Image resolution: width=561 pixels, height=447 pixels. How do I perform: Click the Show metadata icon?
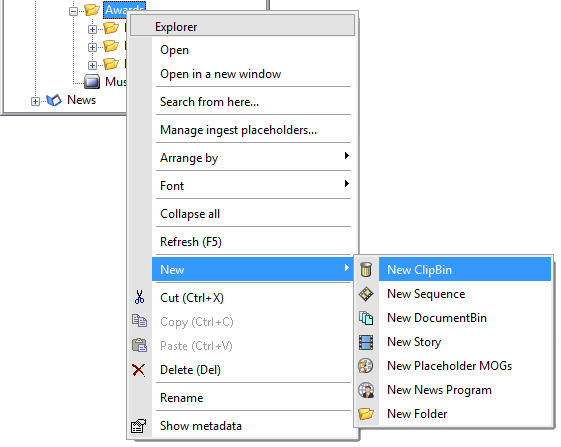(138, 426)
